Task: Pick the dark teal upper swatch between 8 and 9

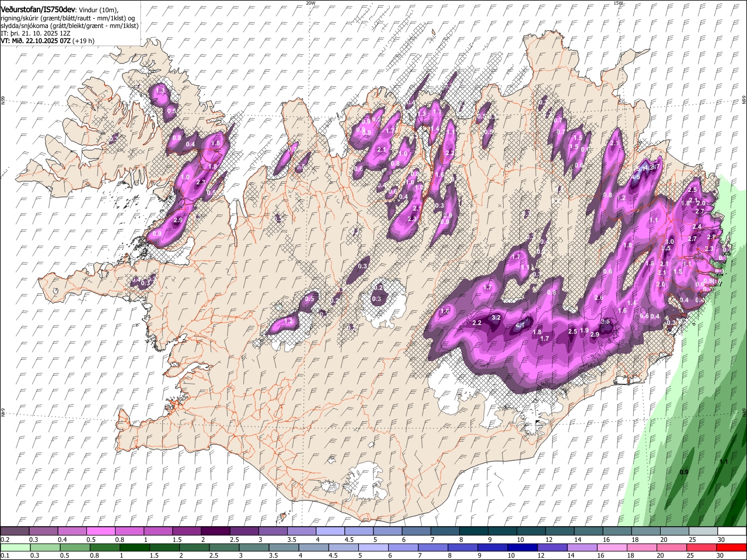Action: point(473,531)
